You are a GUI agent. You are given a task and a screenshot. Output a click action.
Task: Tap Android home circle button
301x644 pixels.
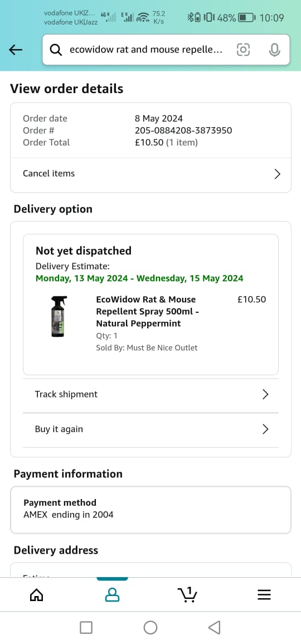pos(151,627)
